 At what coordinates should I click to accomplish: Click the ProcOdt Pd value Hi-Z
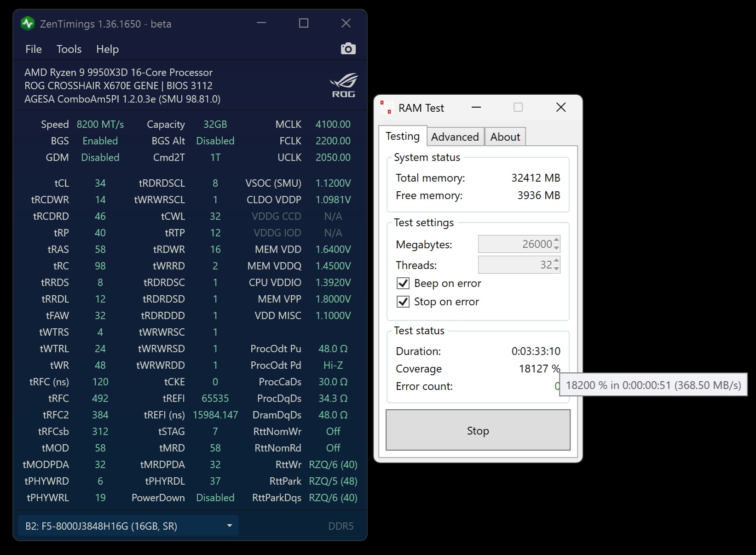point(333,366)
